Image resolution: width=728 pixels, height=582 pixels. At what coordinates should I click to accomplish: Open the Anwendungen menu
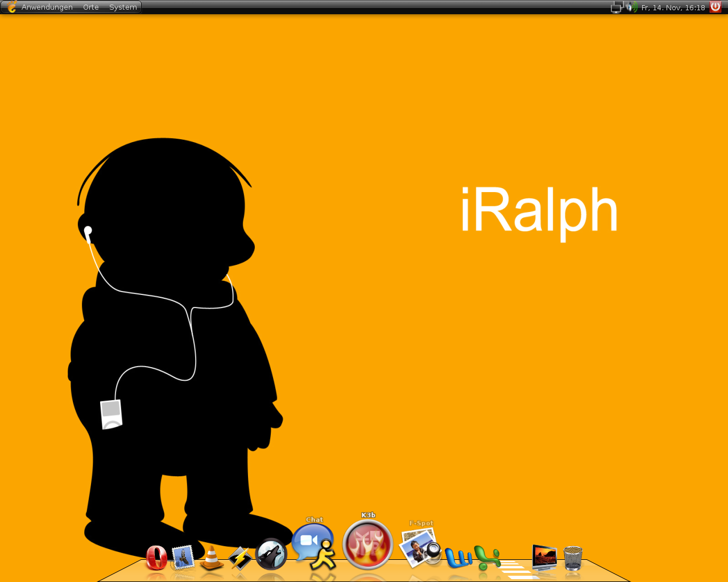(47, 7)
